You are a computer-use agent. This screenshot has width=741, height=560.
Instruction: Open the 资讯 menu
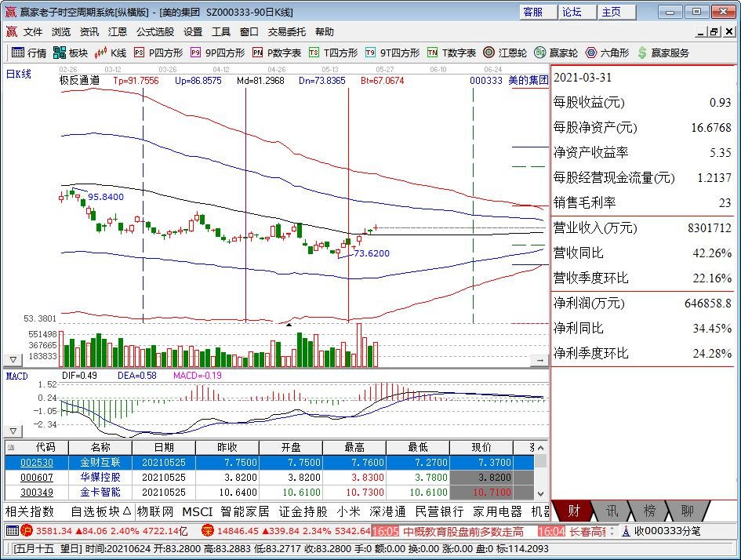pyautogui.click(x=89, y=31)
